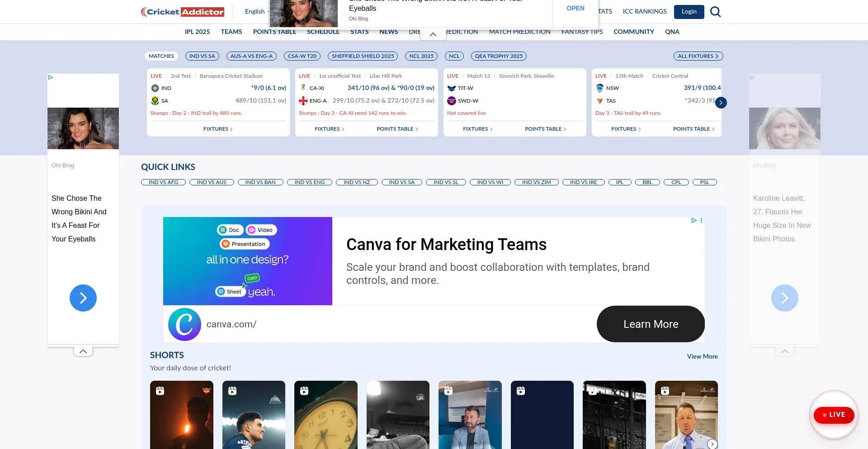
Task: Click the floating red LIVE button
Action: tap(834, 415)
